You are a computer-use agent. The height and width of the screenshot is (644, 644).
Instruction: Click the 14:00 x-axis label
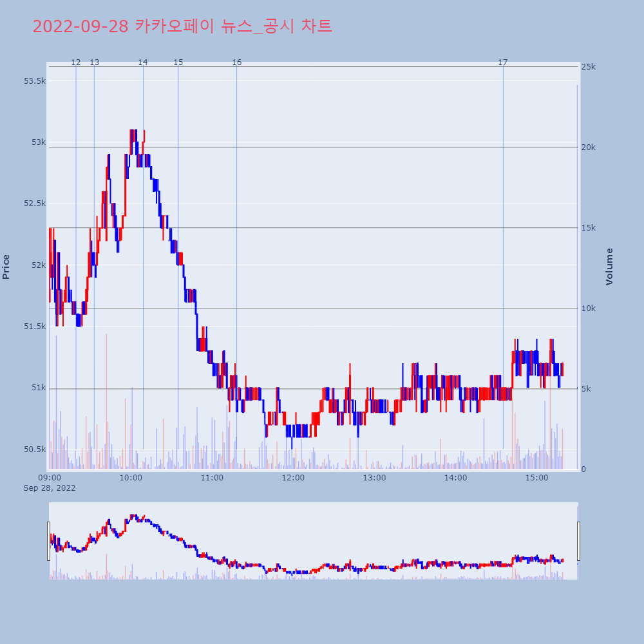[x=455, y=478]
